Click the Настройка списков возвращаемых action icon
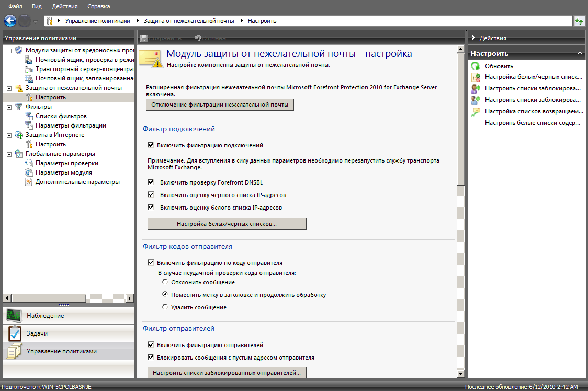Screen dimensions: 588x391 pyautogui.click(x=475, y=111)
